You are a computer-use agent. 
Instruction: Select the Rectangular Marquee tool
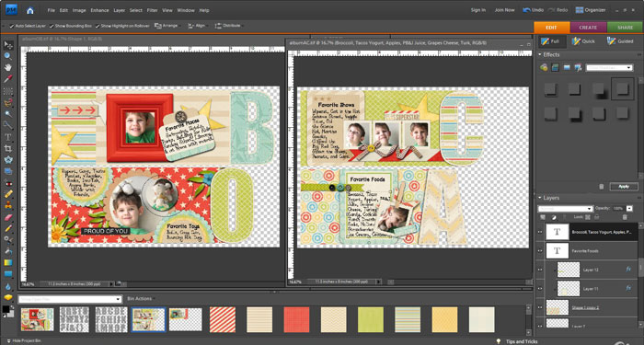[x=7, y=91]
